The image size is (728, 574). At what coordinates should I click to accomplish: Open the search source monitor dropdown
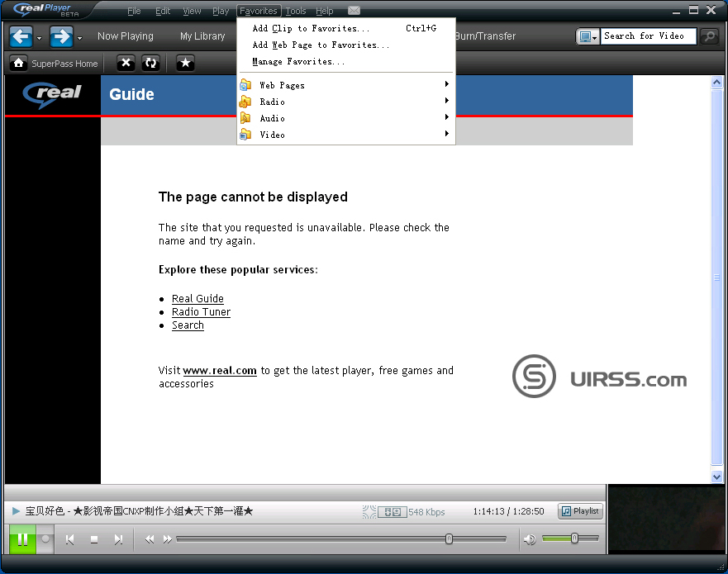pyautogui.click(x=588, y=36)
